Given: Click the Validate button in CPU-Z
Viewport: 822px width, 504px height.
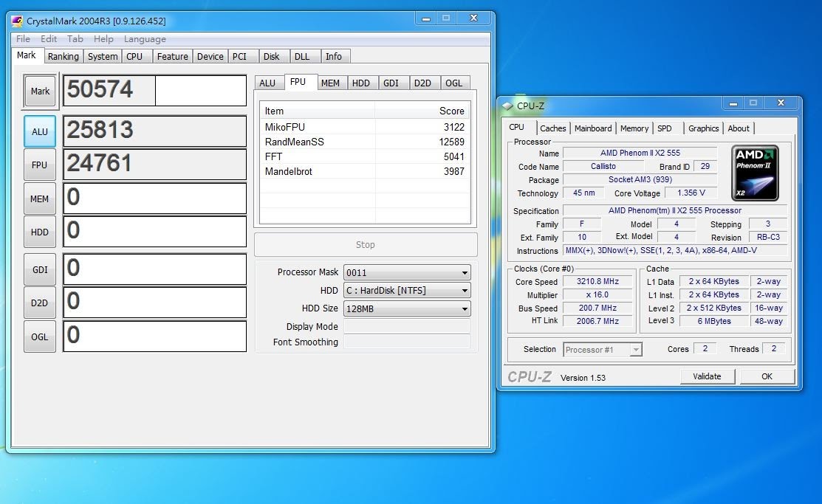Looking at the screenshot, I should (x=707, y=376).
